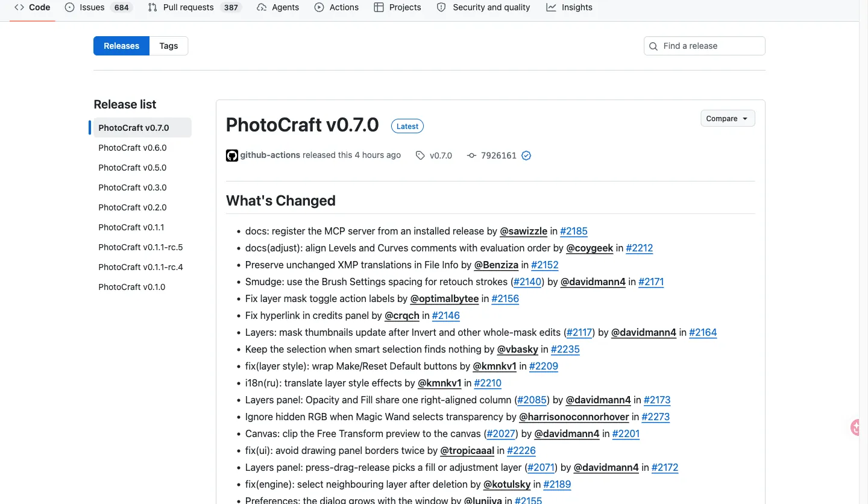This screenshot has height=504, width=868.
Task: Open the Code tab
Action: [32, 7]
